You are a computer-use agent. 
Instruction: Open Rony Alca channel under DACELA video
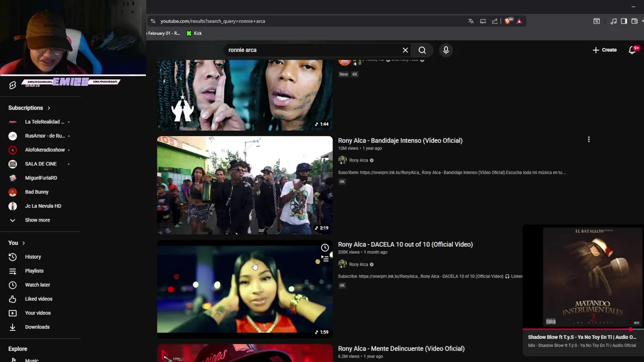(x=358, y=264)
